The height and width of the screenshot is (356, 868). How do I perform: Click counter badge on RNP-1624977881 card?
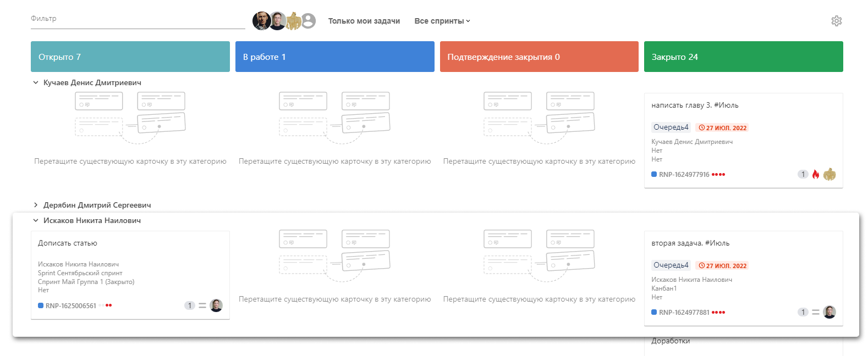pos(803,312)
